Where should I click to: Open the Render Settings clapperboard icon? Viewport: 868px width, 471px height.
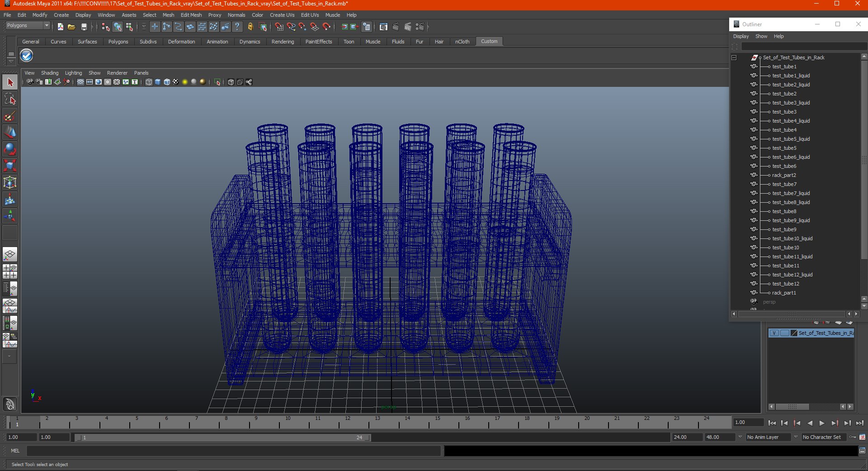420,27
